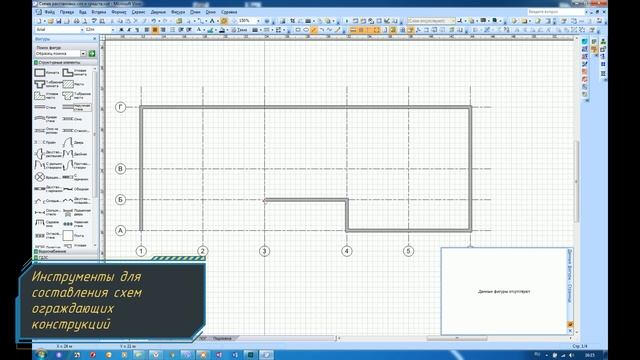This screenshot has height=360, width=640.
Task: Pick the Дверь door shape
Action: coord(73,142)
